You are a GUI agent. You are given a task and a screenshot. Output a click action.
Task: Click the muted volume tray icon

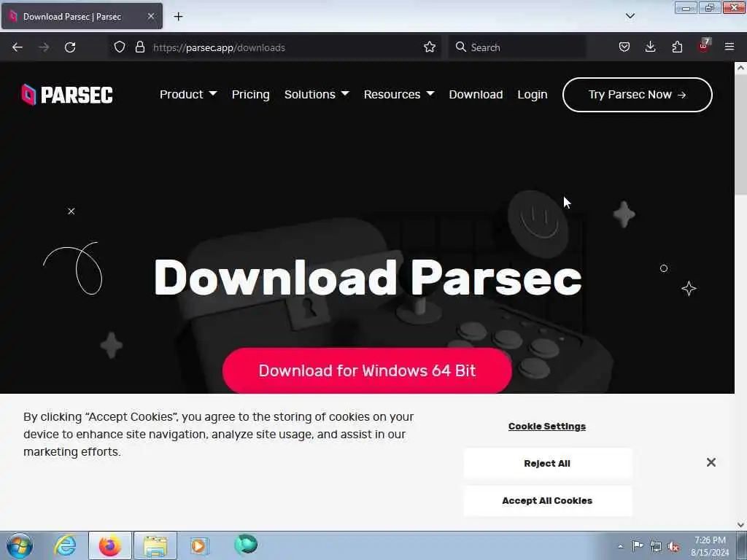[x=673, y=547]
